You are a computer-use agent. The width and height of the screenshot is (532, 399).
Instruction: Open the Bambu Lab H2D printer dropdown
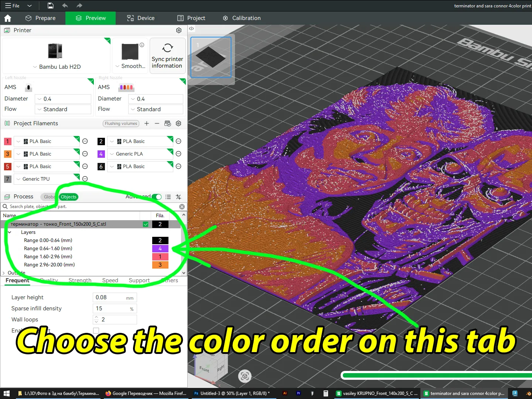(x=57, y=67)
